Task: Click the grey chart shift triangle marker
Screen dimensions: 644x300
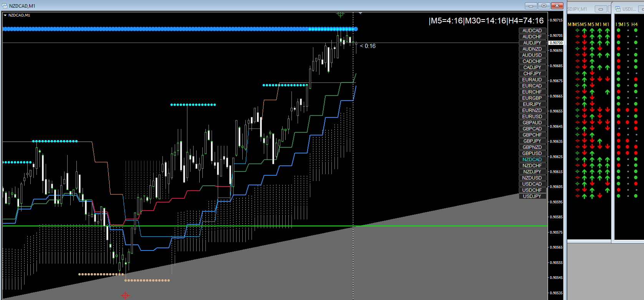Action: click(x=360, y=13)
